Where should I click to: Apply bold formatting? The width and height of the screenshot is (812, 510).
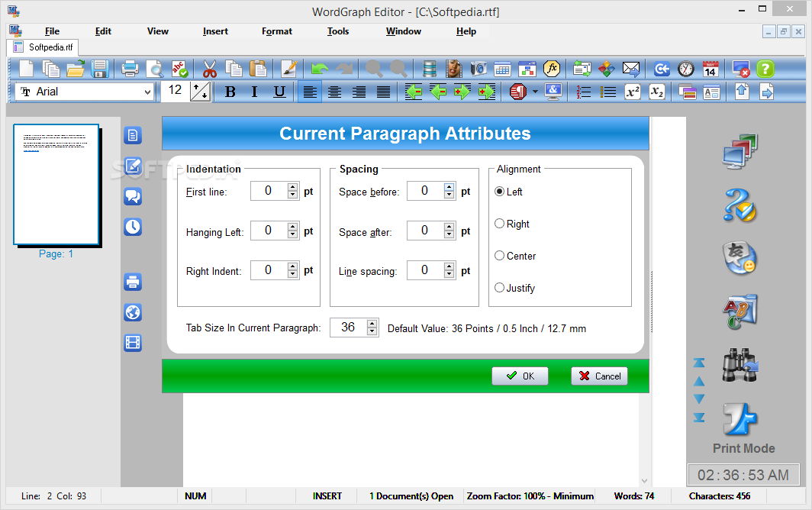pos(230,92)
